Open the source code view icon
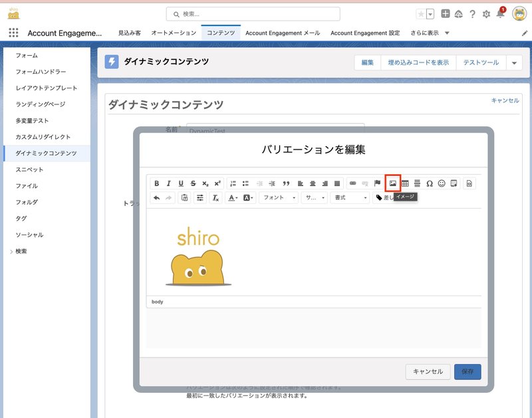The width and height of the screenshot is (532, 418). pyautogui.click(x=469, y=183)
